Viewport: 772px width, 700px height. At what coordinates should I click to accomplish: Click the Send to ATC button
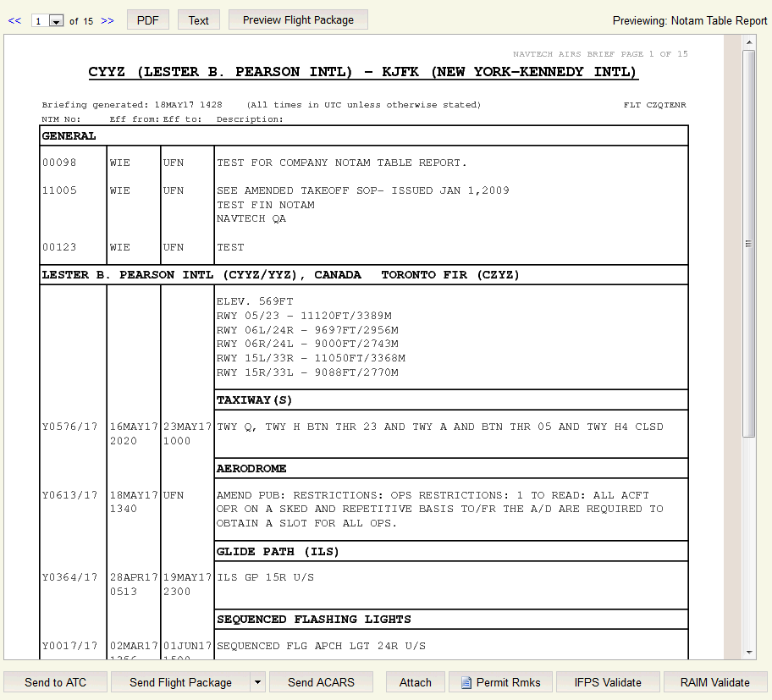click(55, 682)
